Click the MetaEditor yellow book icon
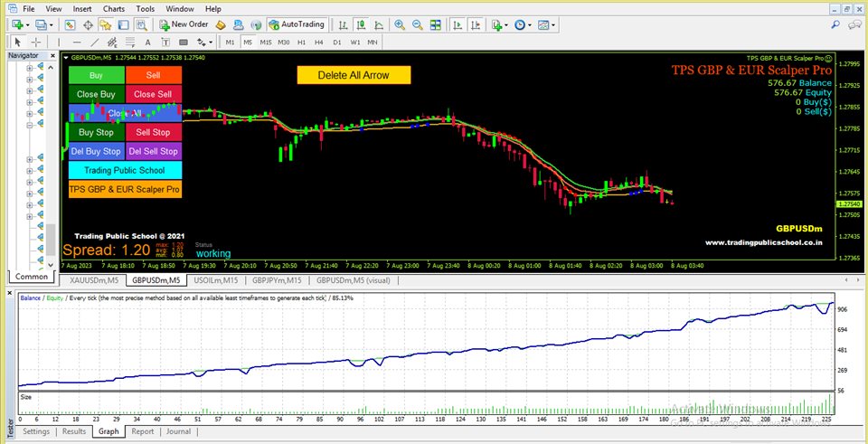 tap(221, 24)
